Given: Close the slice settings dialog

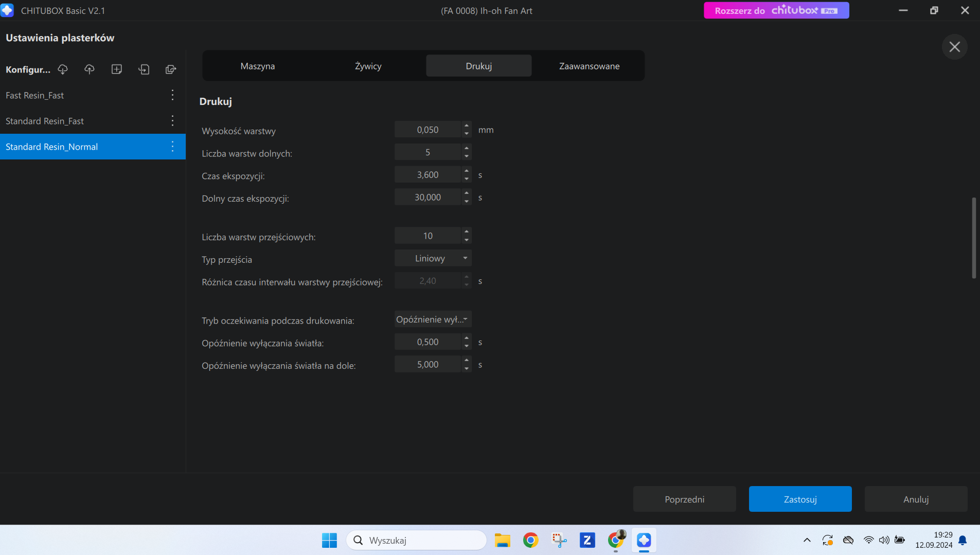Looking at the screenshot, I should coord(955,47).
